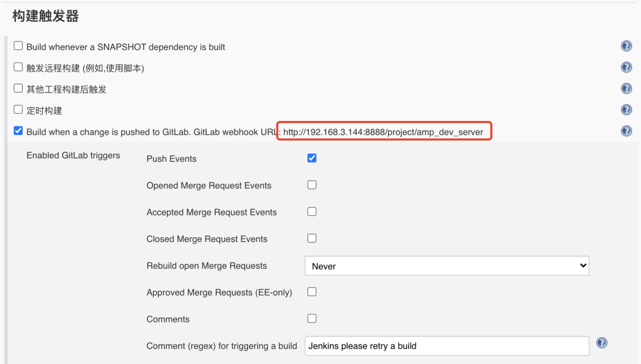The image size is (641, 364).
Task: Open help icon for 其他工程构建后触发
Action: (626, 89)
